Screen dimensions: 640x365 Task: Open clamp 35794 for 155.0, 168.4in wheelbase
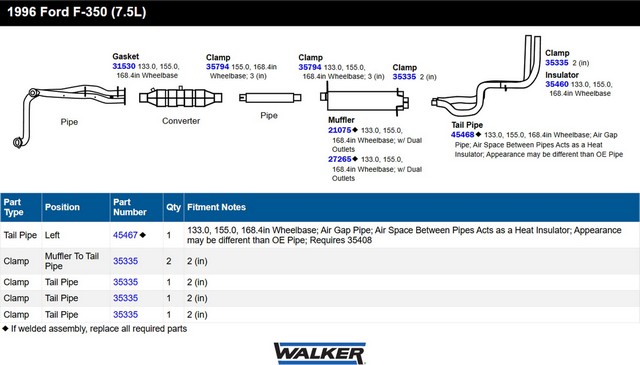tap(217, 67)
